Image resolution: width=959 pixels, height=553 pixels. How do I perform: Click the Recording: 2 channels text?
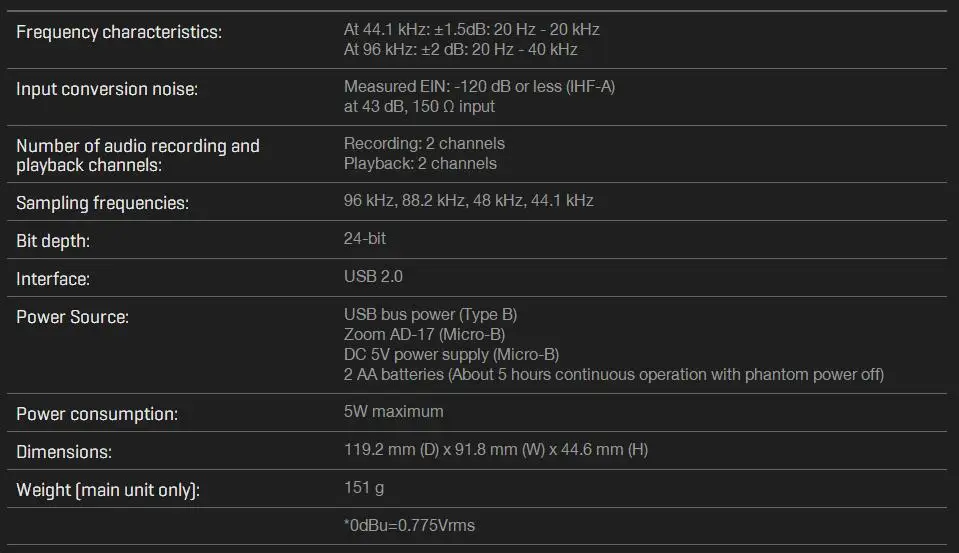[424, 143]
